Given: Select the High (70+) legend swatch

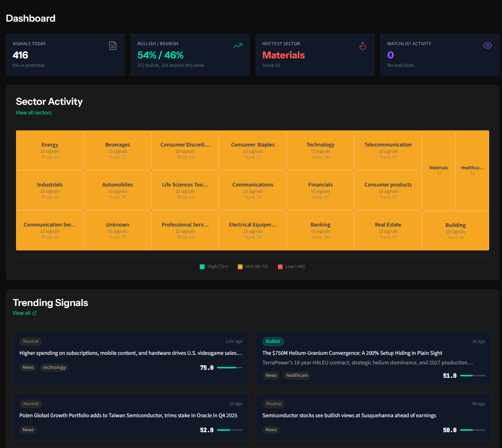Looking at the screenshot, I should tap(202, 266).
